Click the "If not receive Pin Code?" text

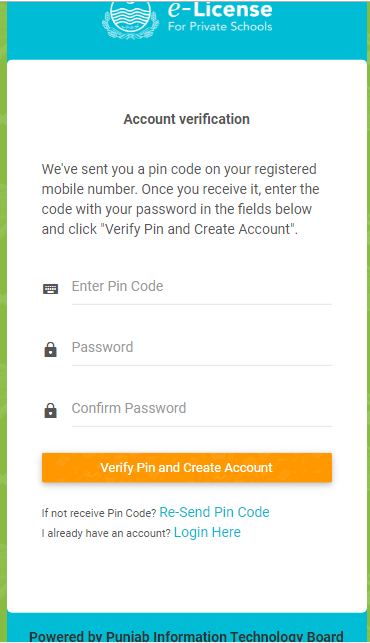99,513
